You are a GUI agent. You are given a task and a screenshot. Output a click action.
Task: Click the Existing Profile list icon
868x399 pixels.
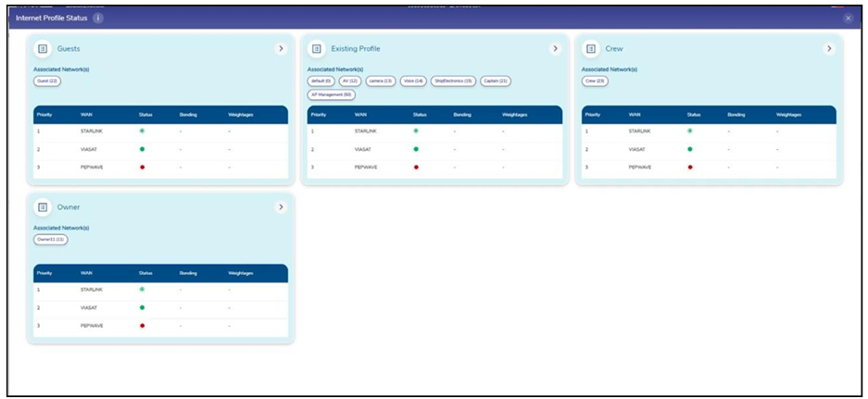click(316, 49)
